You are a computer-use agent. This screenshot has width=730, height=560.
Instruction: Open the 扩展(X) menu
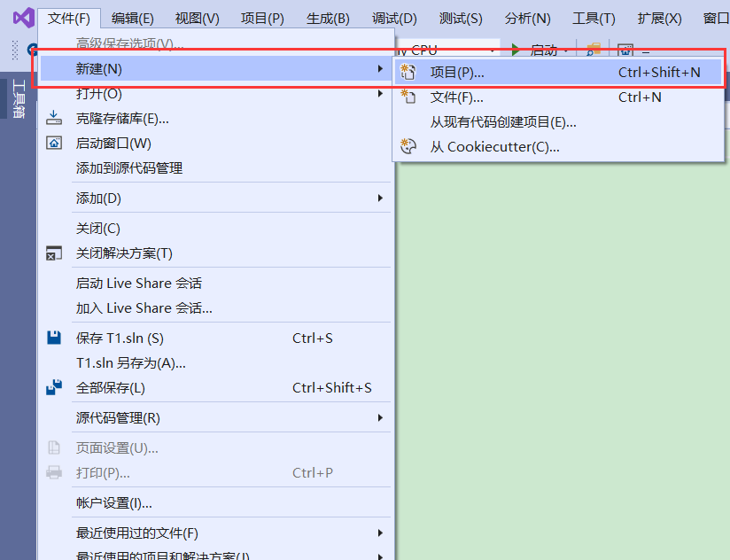pos(659,19)
